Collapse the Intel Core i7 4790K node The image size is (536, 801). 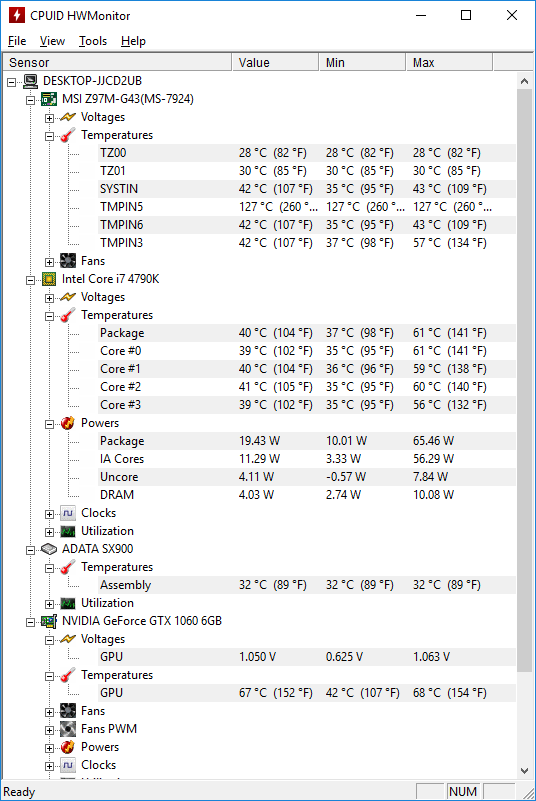[x=30, y=280]
